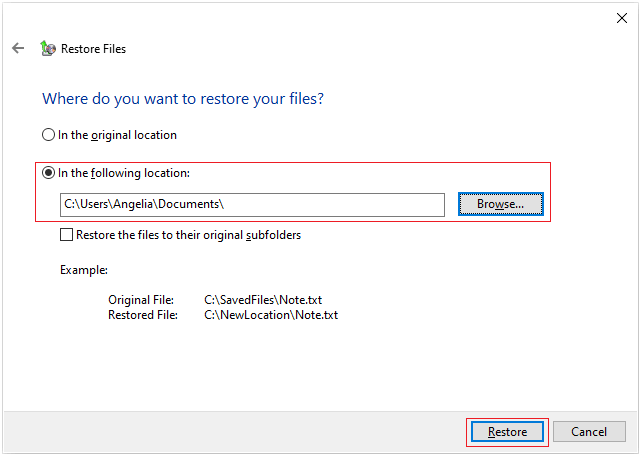Click the 'Restore Files' title text
Image resolution: width=642 pixels, height=457 pixels.
[x=93, y=49]
